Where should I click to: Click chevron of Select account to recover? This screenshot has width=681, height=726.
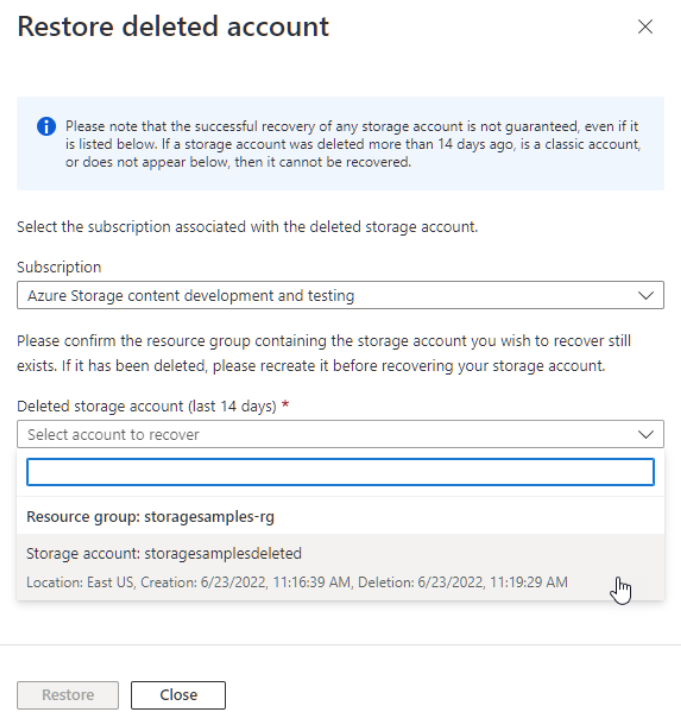(645, 434)
